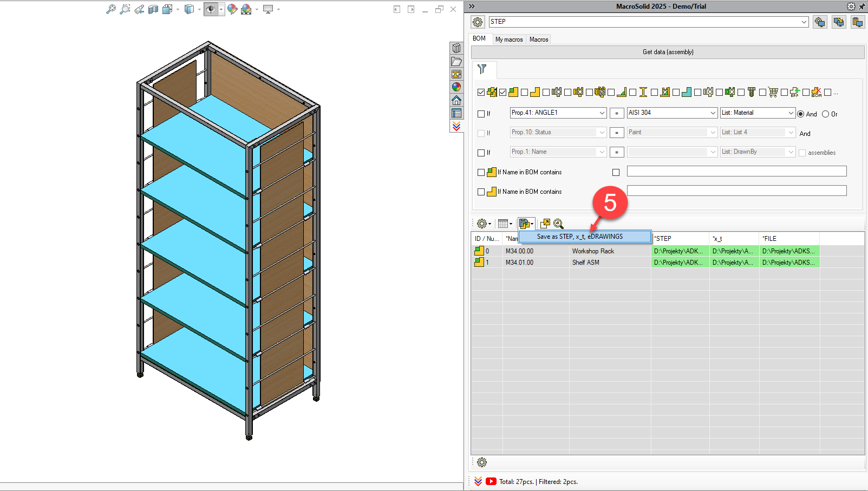
Task: Click the export window arrow icon in table toolbar
Action: coord(545,224)
